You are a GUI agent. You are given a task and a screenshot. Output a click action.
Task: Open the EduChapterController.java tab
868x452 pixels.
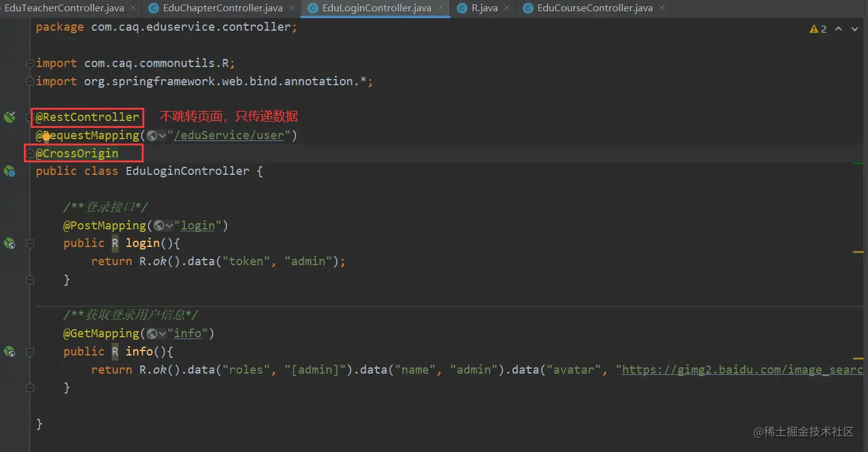pos(223,8)
